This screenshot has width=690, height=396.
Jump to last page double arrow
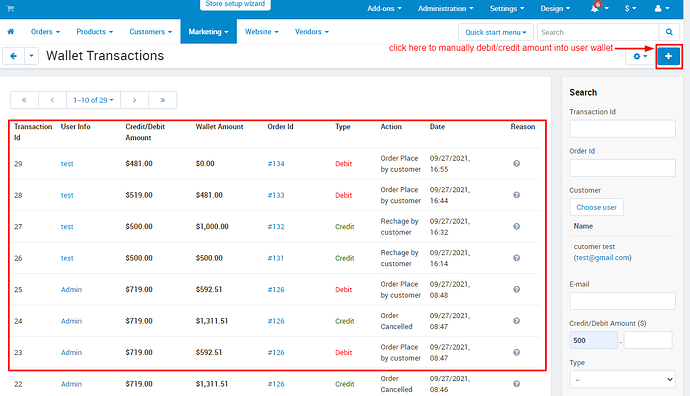tap(163, 100)
